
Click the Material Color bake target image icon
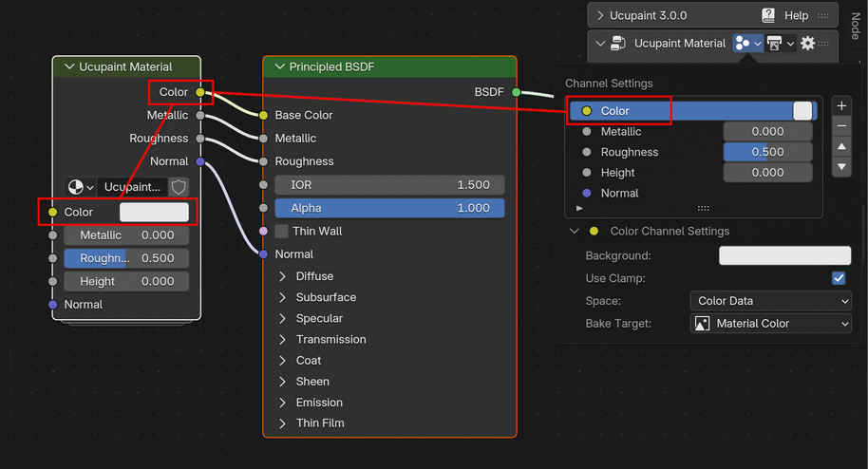coord(702,324)
